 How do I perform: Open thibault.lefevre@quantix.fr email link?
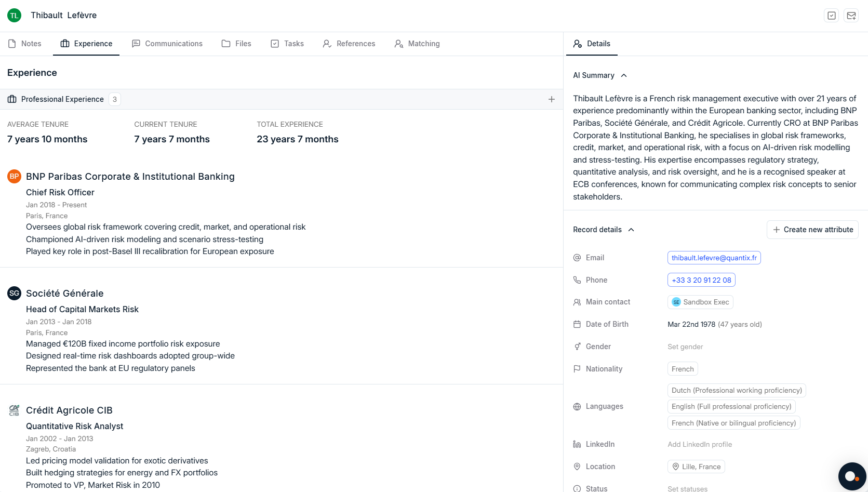pyautogui.click(x=714, y=257)
